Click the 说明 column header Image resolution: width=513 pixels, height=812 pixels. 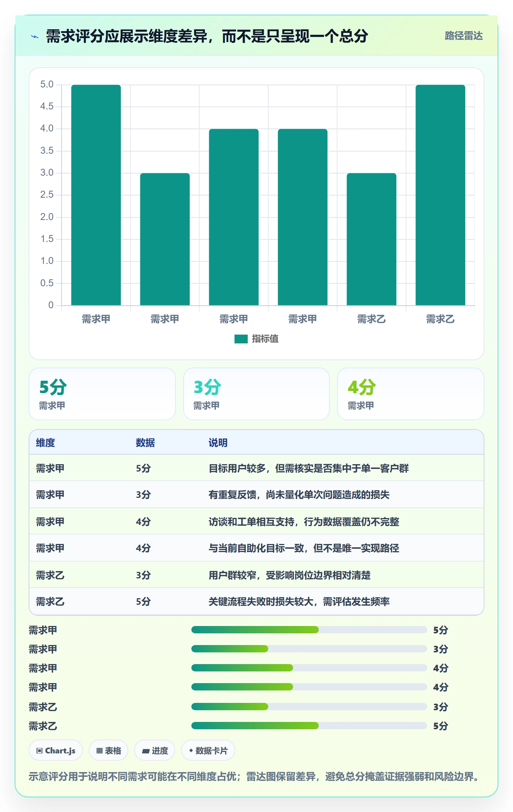pos(218,443)
